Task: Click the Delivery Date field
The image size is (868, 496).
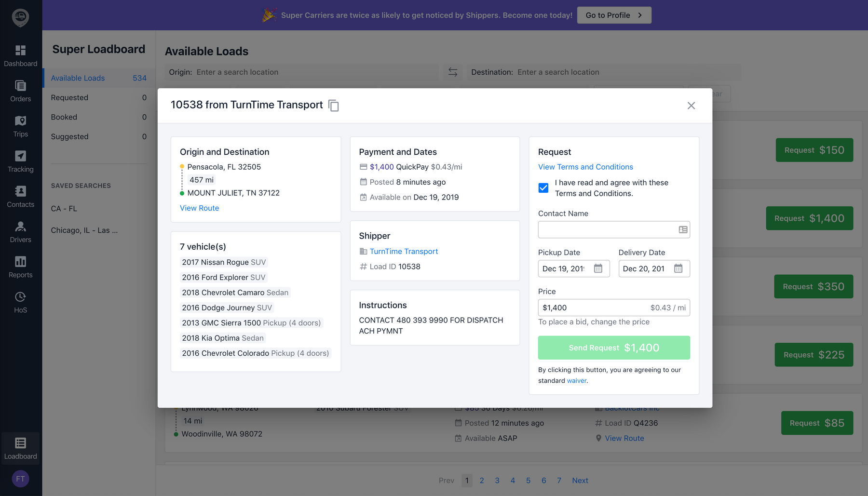Action: [x=654, y=268]
